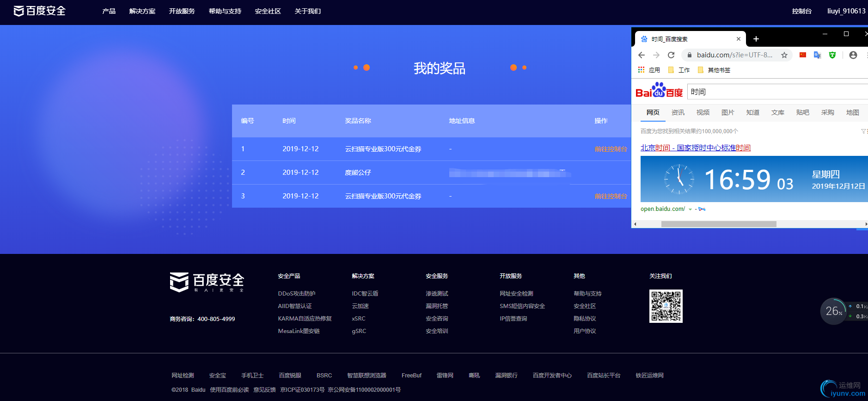Click the 商务咨询 phone number 400-805-4999

[x=216, y=319]
